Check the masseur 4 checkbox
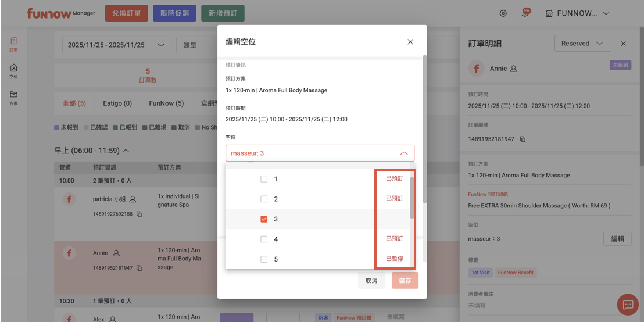Screen dimensions: 644x322 point(264,239)
